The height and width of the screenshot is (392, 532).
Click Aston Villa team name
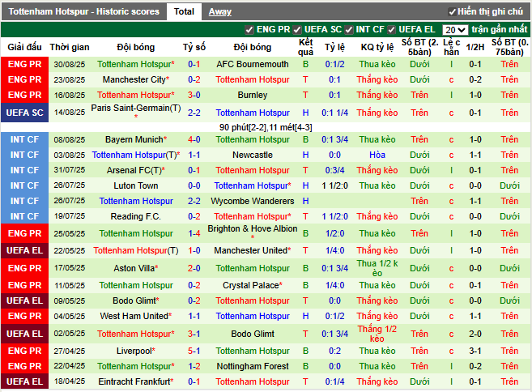click(134, 268)
